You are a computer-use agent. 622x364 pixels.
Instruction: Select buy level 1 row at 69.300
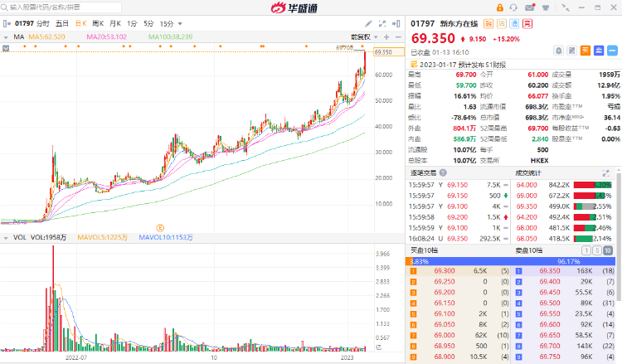459,271
